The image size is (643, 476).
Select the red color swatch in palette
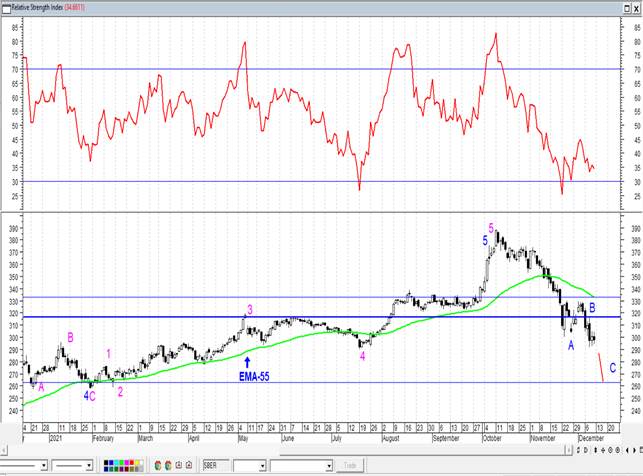coord(132,462)
